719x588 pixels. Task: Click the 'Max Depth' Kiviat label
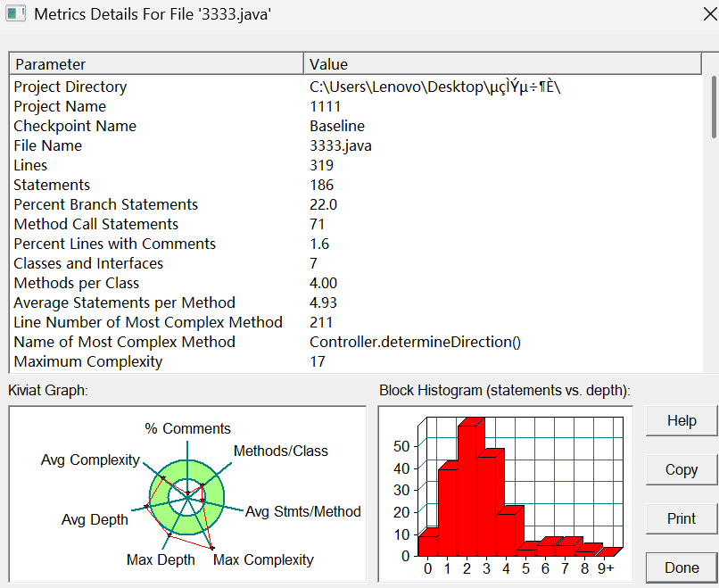point(161,559)
